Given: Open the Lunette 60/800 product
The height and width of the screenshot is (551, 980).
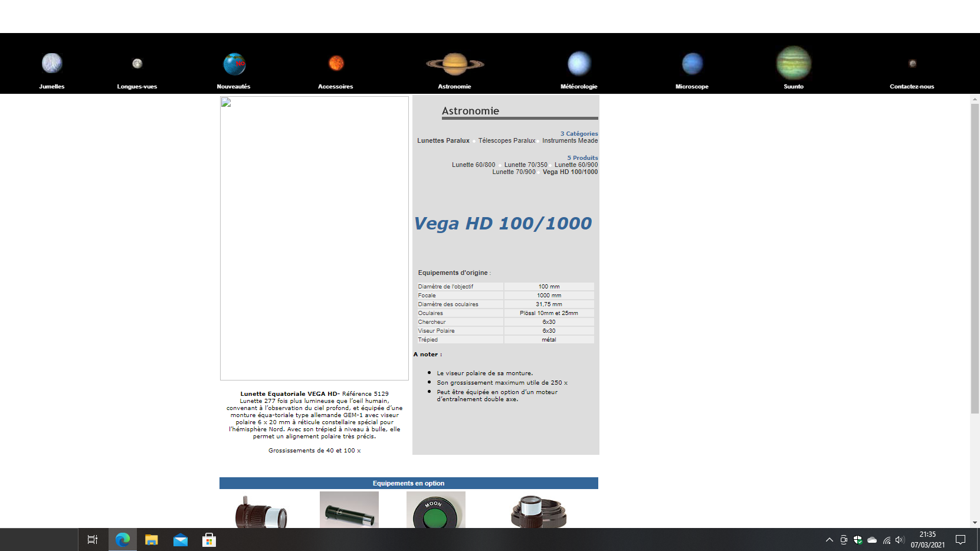Looking at the screenshot, I should pos(474,165).
